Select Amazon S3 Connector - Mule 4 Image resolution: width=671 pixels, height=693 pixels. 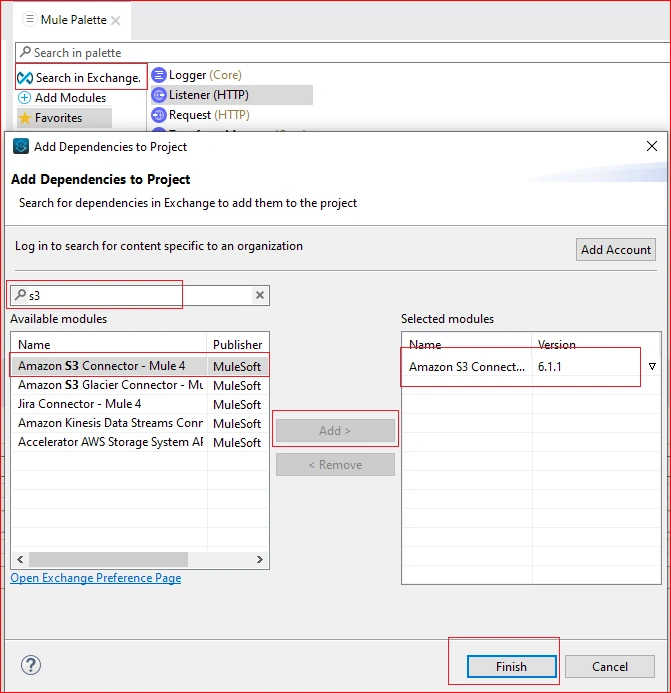[140, 366]
